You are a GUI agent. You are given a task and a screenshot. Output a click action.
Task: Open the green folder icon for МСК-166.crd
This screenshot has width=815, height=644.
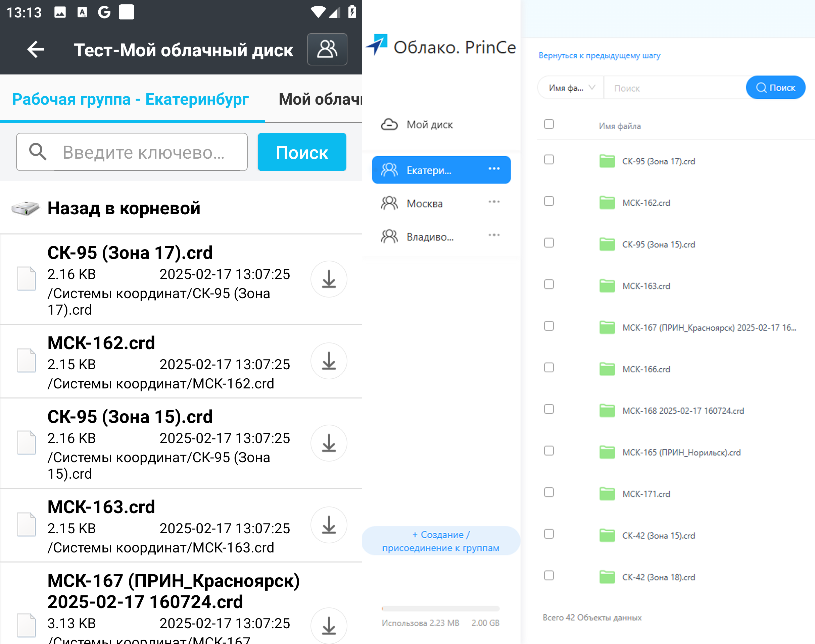[607, 369]
